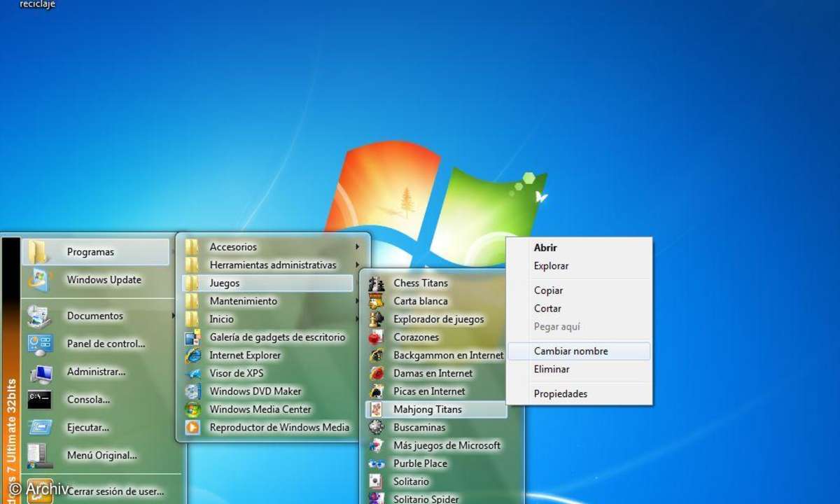Click the Buscaminas mine icon

377,428
